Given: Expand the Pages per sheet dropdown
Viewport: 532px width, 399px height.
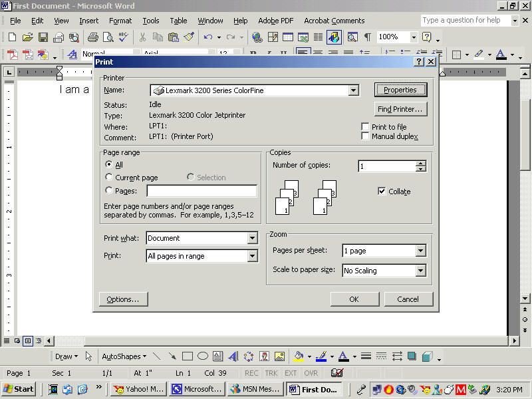Looking at the screenshot, I should pyautogui.click(x=420, y=251).
